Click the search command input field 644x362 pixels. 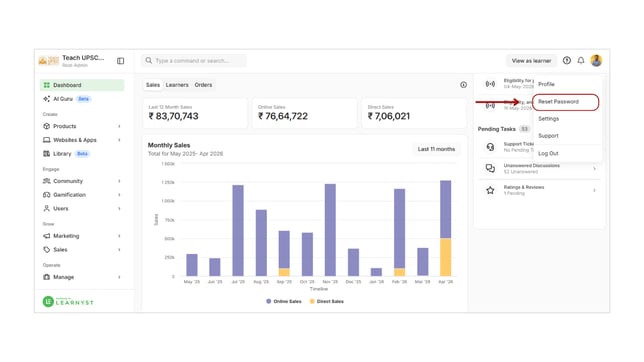[x=194, y=60]
